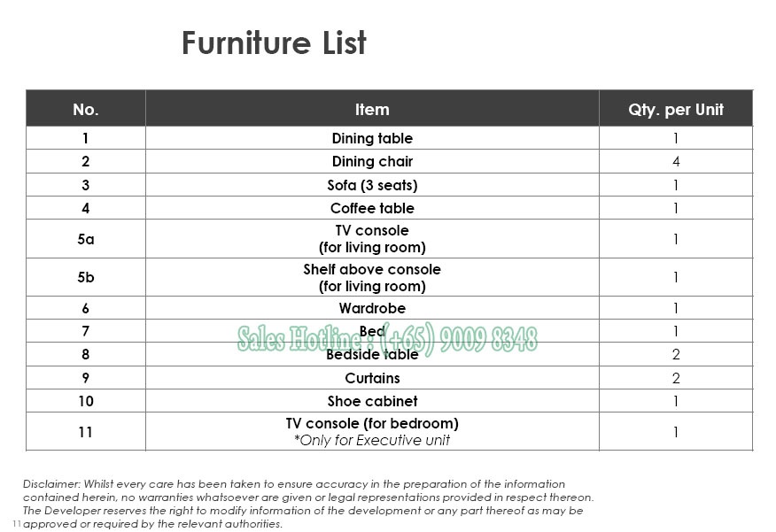Select the Wardrobe item cell
The width and height of the screenshot is (776, 532).
click(x=372, y=308)
